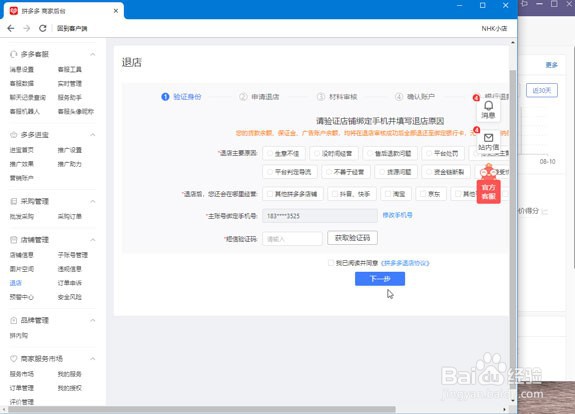
Task: Collapse the 多多客服 menu section
Action: [93, 54]
